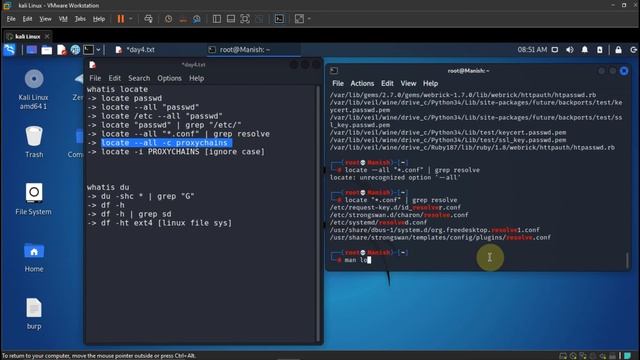Open terminal Edit menu

click(387, 83)
